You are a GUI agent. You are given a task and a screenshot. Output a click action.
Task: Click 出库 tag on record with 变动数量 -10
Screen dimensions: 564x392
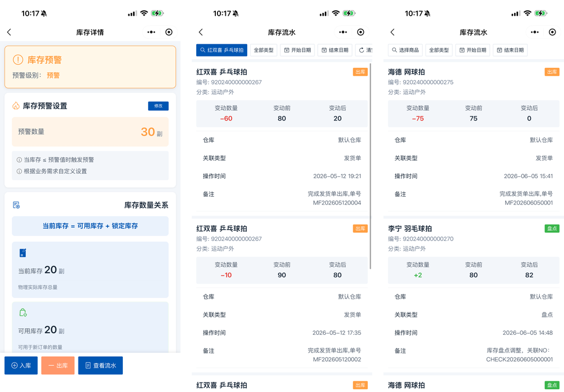click(x=360, y=228)
